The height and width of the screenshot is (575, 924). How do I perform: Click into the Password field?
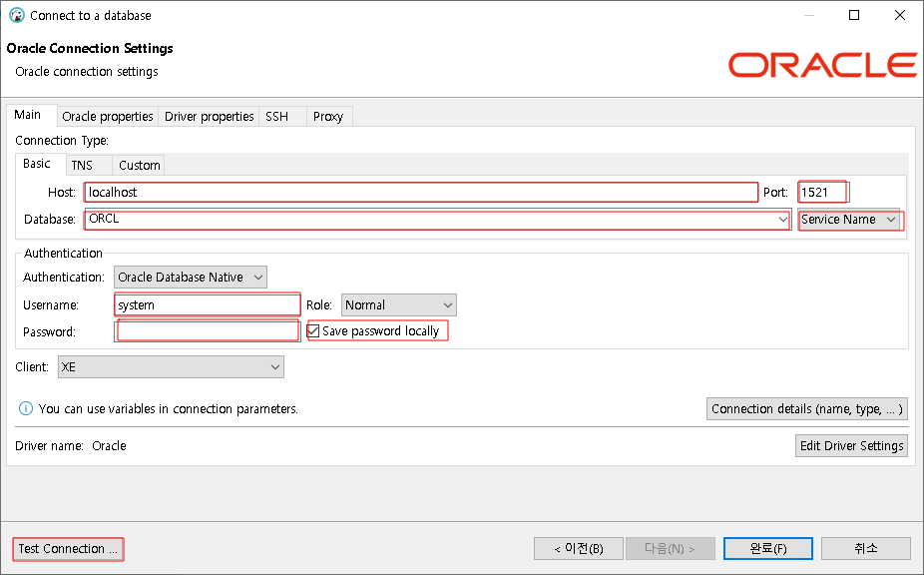coord(208,331)
